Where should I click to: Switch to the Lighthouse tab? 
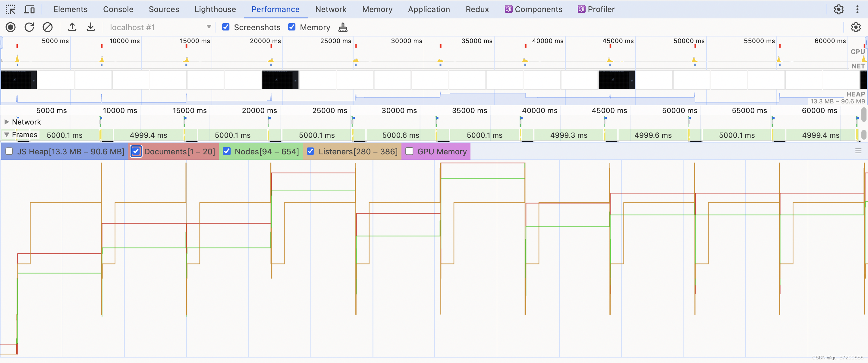pos(215,9)
